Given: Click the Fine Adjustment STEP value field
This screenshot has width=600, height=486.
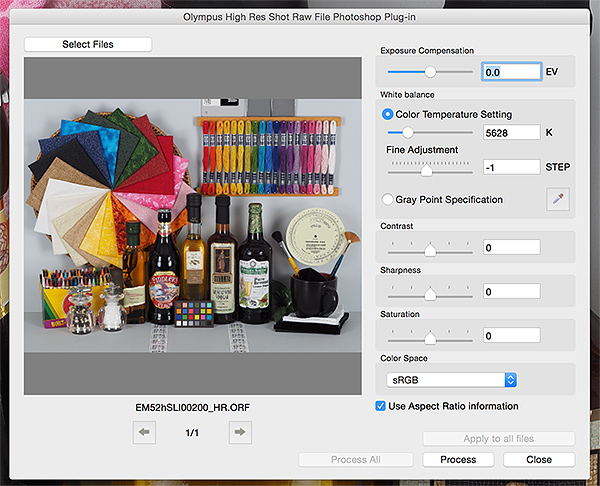Looking at the screenshot, I should click(511, 167).
